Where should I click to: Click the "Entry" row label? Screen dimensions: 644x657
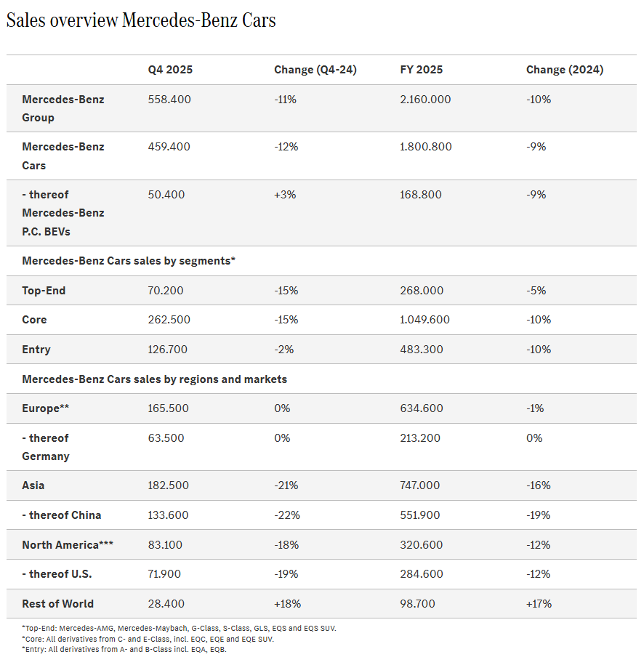pos(36,350)
